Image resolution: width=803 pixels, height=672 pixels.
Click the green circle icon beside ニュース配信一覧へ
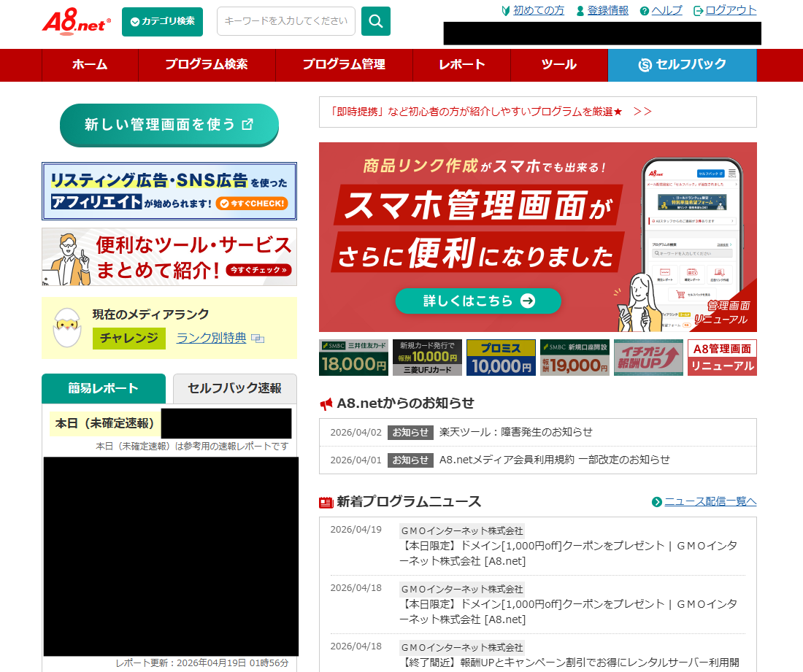(x=657, y=502)
